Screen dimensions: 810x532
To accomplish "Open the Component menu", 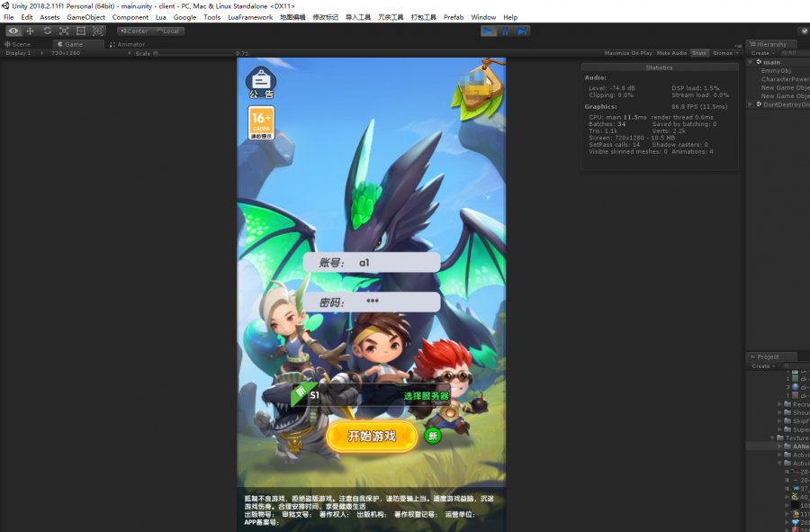I will [x=130, y=17].
